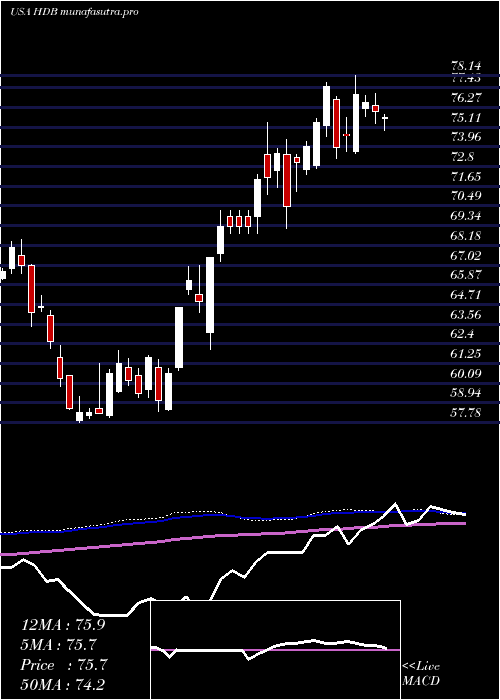
Task: Click the <<Live MACD label
Action: coord(421,674)
